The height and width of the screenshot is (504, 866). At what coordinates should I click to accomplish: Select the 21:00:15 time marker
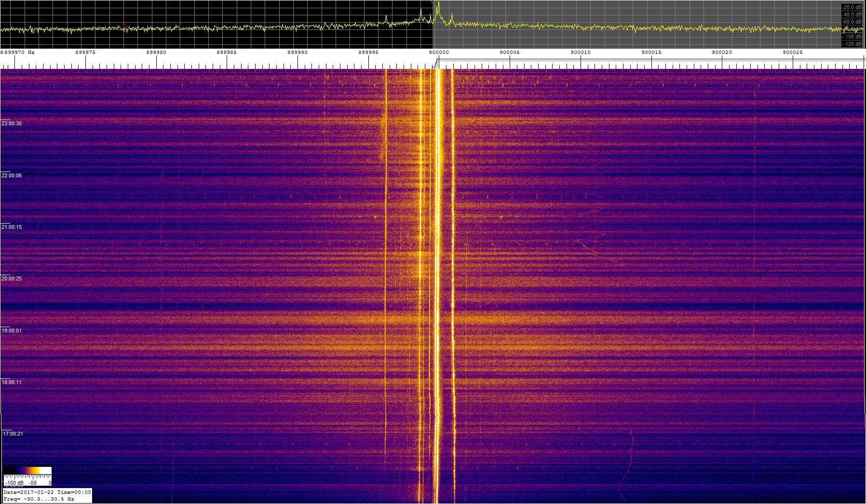12,227
